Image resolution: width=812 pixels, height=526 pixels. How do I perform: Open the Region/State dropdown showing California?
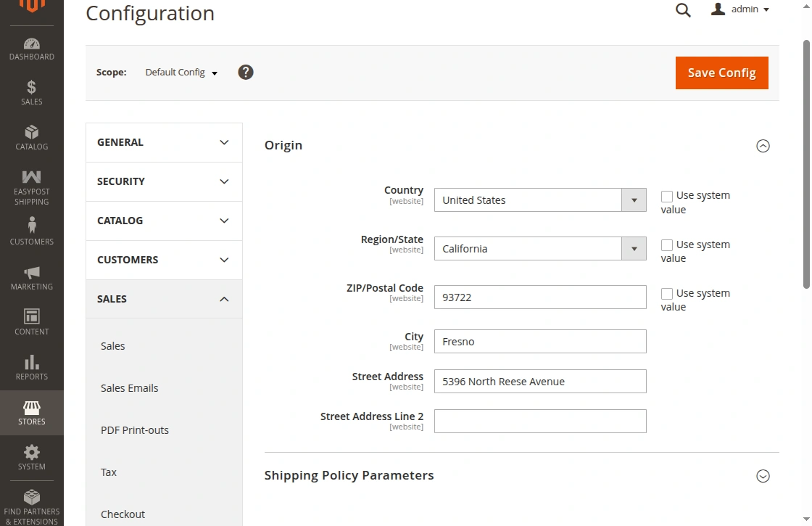(540, 249)
